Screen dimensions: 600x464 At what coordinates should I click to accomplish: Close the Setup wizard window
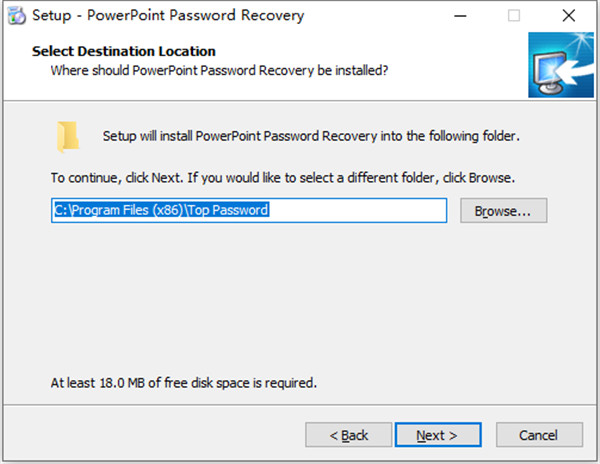click(x=569, y=16)
